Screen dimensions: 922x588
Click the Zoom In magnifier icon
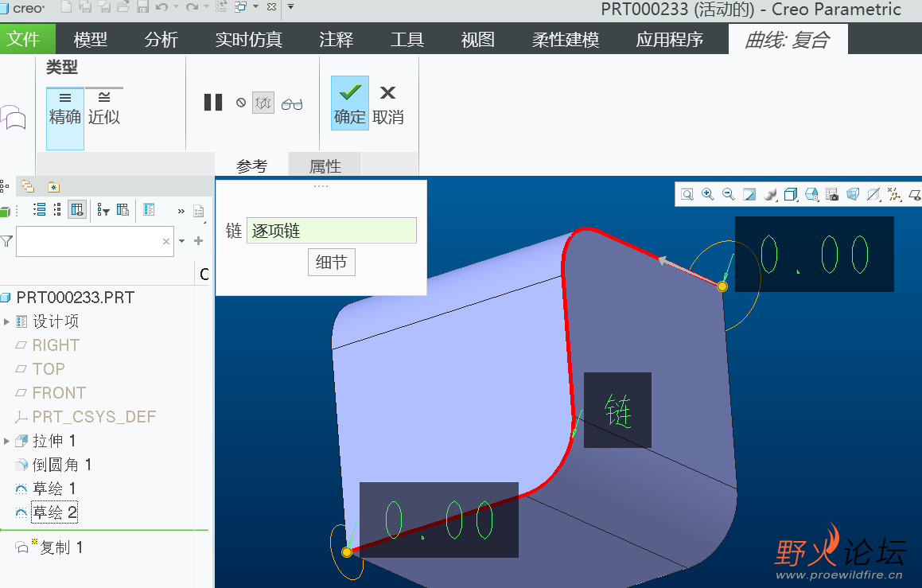[x=707, y=195]
